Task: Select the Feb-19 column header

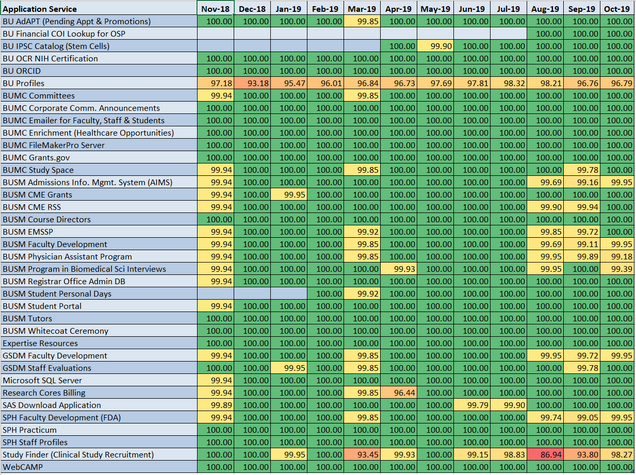Action: pos(325,9)
